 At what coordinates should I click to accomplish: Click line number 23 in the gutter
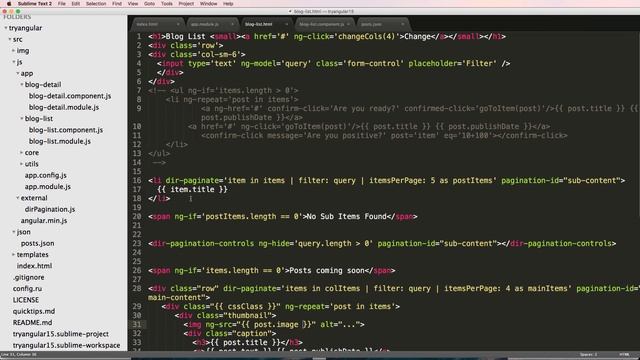(x=137, y=244)
